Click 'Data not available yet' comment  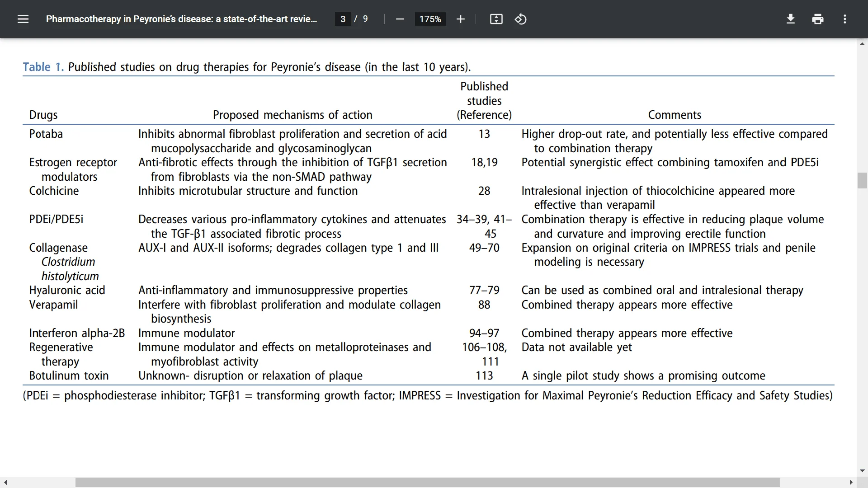coord(576,347)
